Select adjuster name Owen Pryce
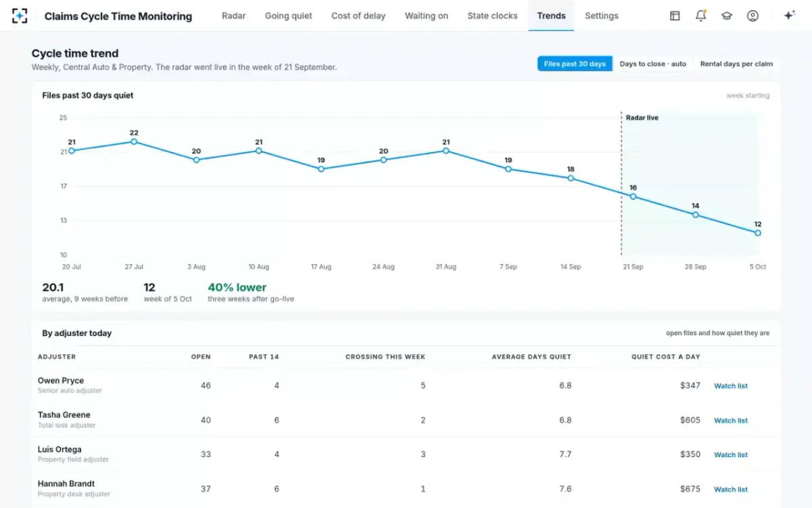812x508 pixels. click(61, 381)
